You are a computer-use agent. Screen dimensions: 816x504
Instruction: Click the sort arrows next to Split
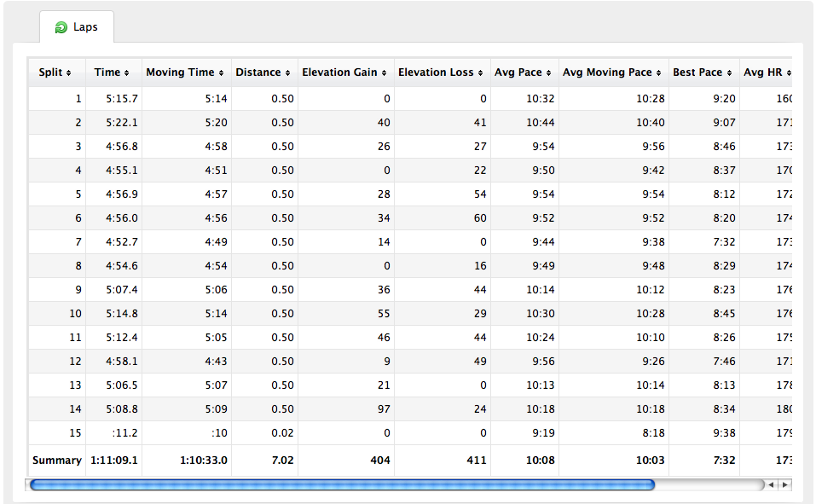[69, 72]
